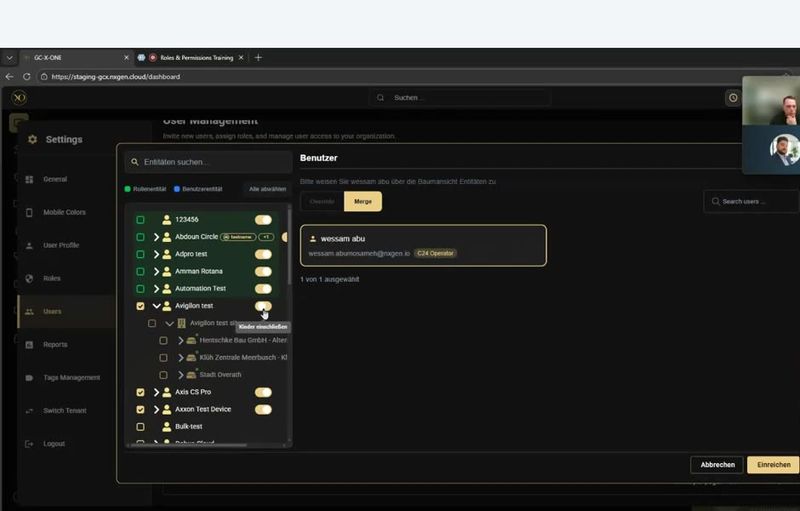Collapse the Avigilon test site sub-node
The image size is (800, 511).
pyautogui.click(x=169, y=323)
